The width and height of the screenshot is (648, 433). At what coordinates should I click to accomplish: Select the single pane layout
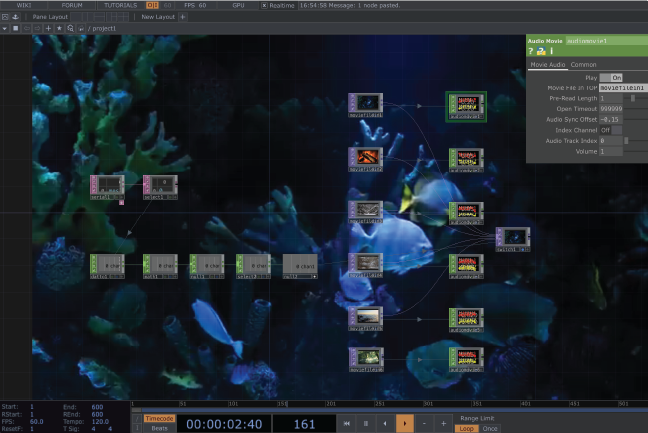[x=76, y=17]
